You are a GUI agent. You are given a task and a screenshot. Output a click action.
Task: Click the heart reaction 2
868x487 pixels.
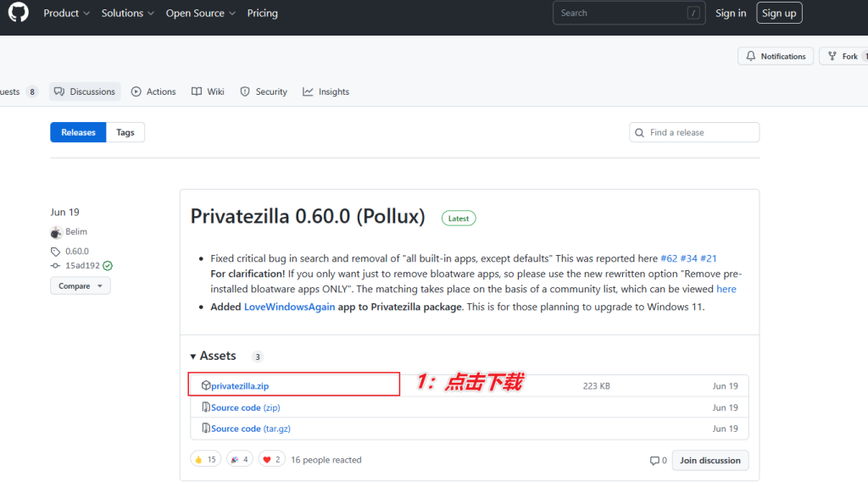[x=271, y=459]
